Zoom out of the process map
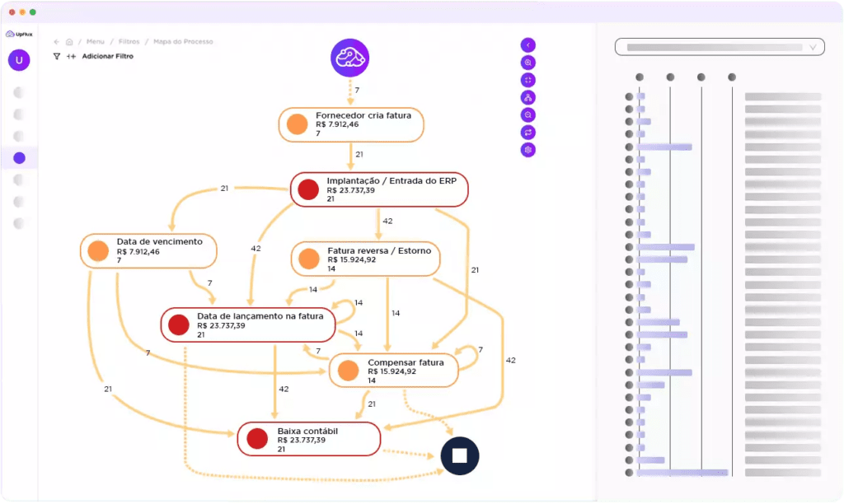844x504 pixels. click(528, 115)
